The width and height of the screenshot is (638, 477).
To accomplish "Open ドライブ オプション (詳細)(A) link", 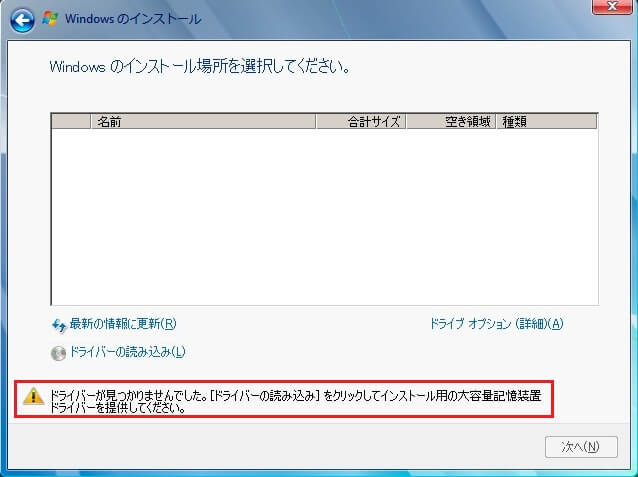I will (496, 324).
